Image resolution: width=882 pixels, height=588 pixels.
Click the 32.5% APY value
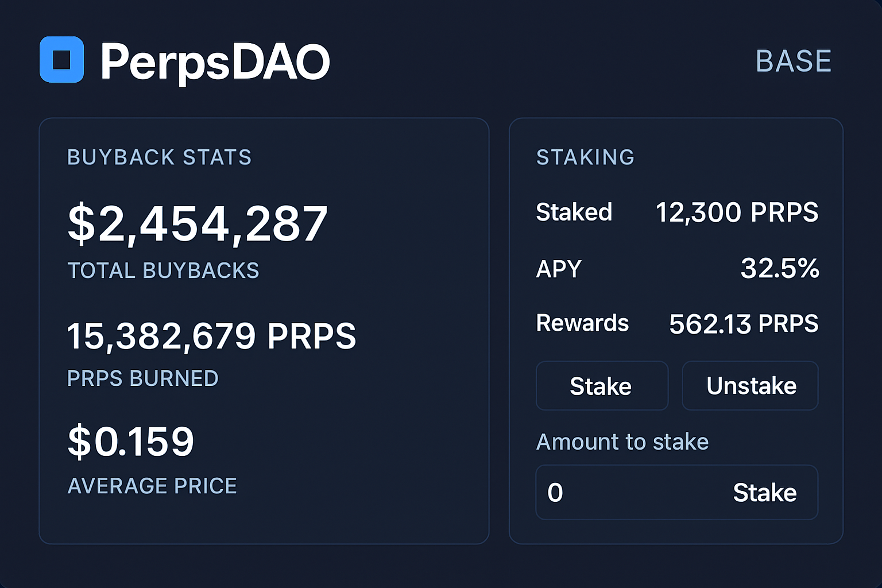[x=780, y=268]
